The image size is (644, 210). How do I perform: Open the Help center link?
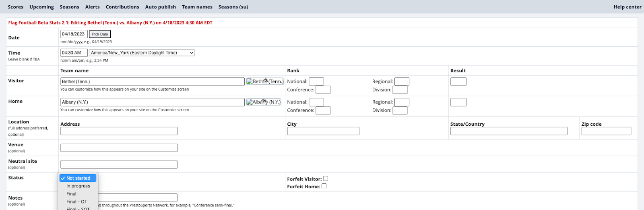pos(627,7)
